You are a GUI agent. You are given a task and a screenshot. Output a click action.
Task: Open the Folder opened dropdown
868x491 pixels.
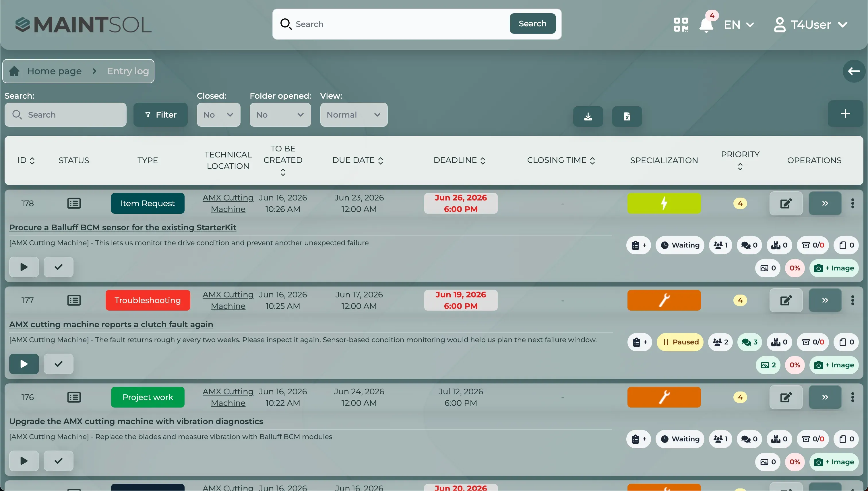280,115
